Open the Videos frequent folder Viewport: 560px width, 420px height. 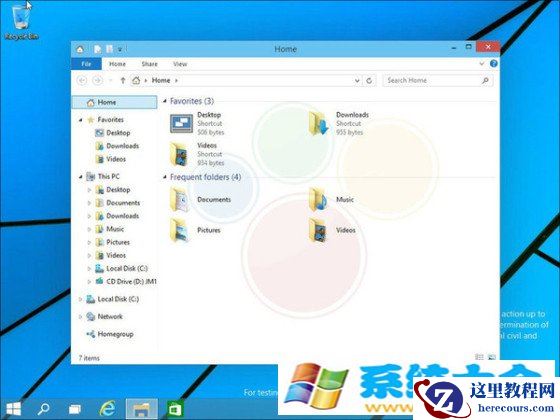(332, 230)
